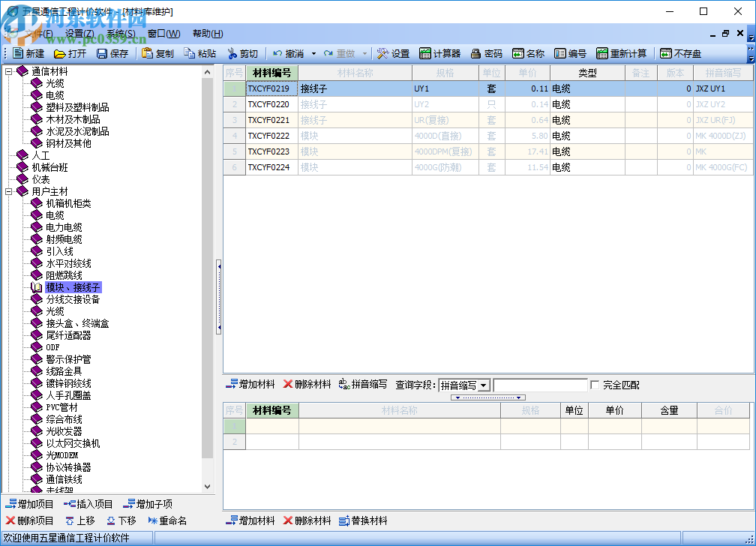This screenshot has height=546, width=756.
Task: Click 重命名 to rename tree item
Action: pos(167,520)
